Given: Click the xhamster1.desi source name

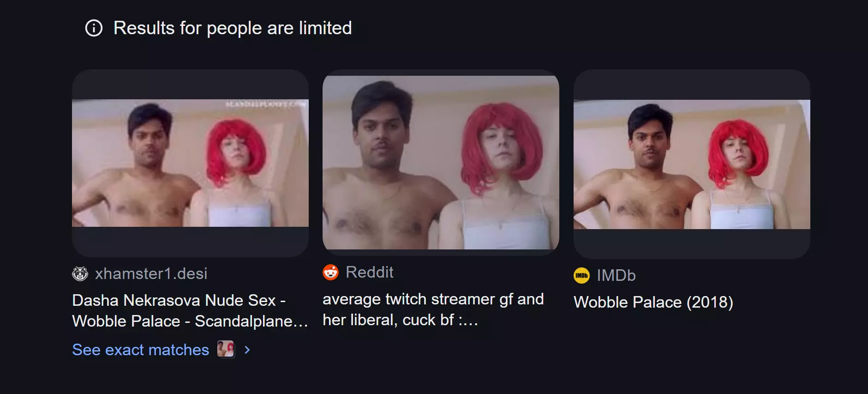Looking at the screenshot, I should click(x=151, y=274).
